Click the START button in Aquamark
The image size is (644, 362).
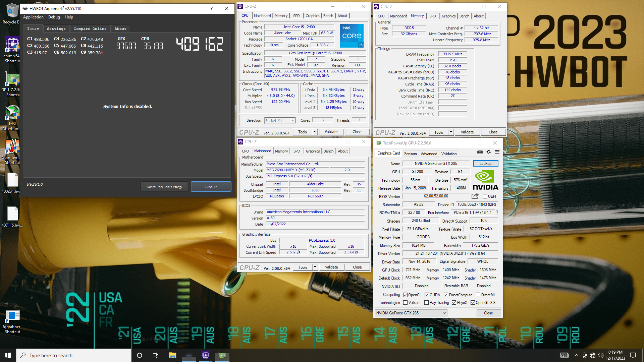[x=211, y=187]
